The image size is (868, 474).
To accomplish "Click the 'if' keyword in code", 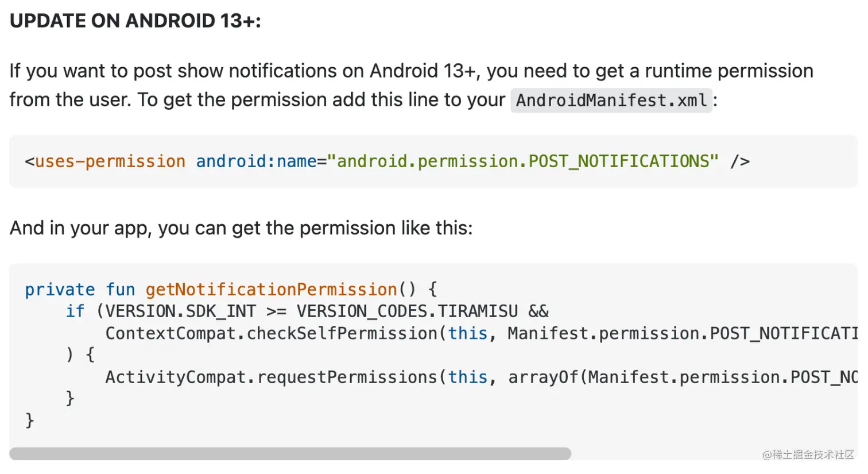I will (75, 311).
